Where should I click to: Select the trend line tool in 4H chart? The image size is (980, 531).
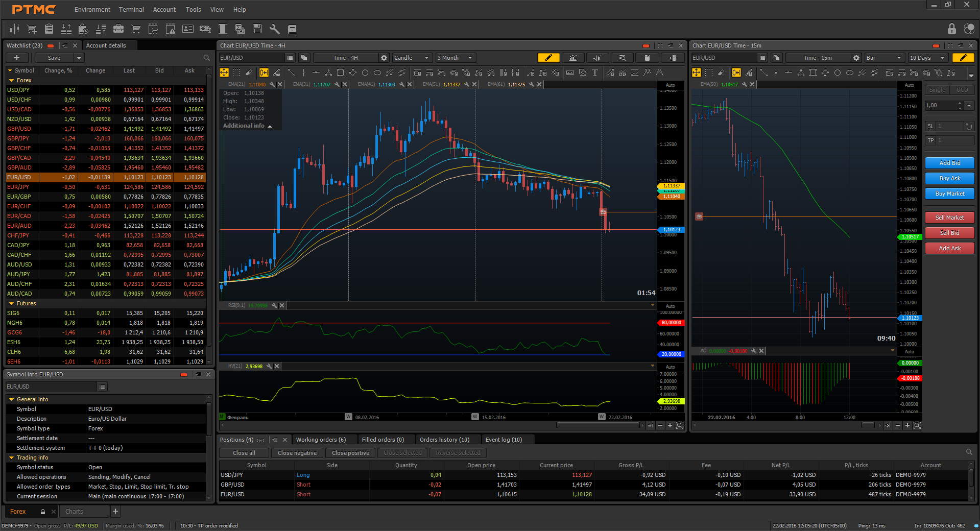tap(291, 73)
